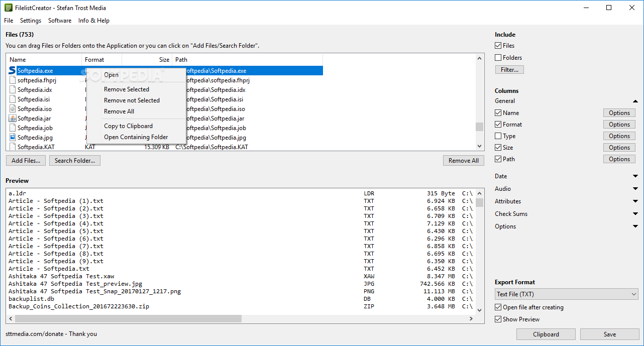The image size is (644, 346).
Task: Choose Remove Selected in context menu
Action: (136, 89)
